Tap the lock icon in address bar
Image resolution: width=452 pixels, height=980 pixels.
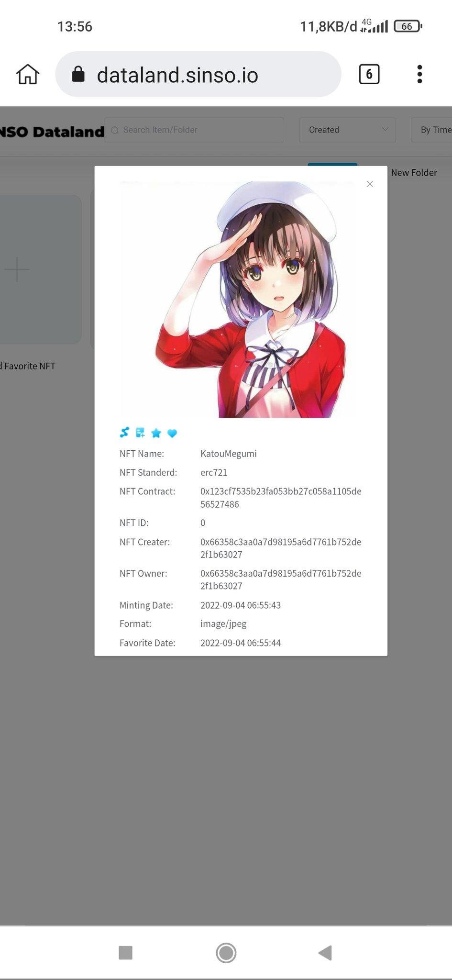78,74
